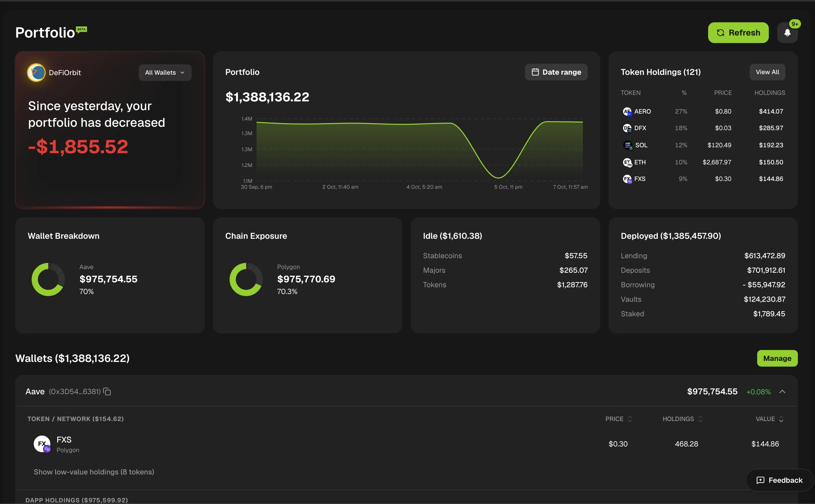This screenshot has height=504, width=815.
Task: Click the Deployed ($1,385,457.90) heading
Action: coord(671,236)
